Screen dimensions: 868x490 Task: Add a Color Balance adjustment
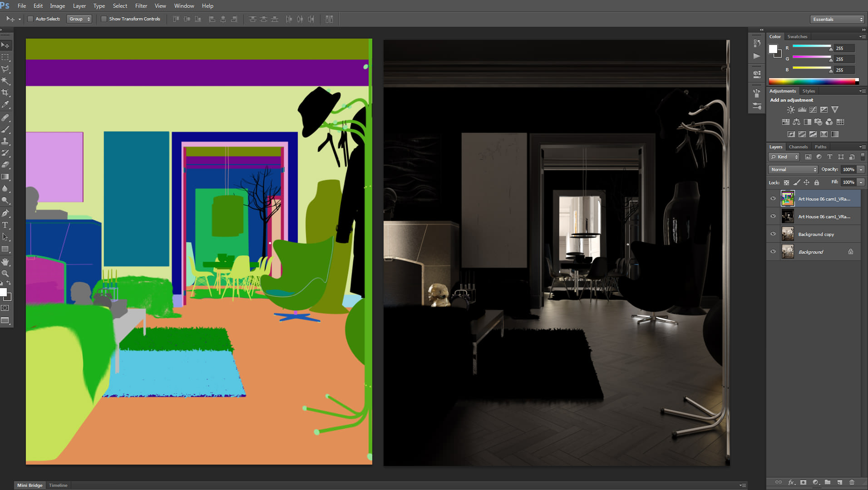pyautogui.click(x=797, y=122)
